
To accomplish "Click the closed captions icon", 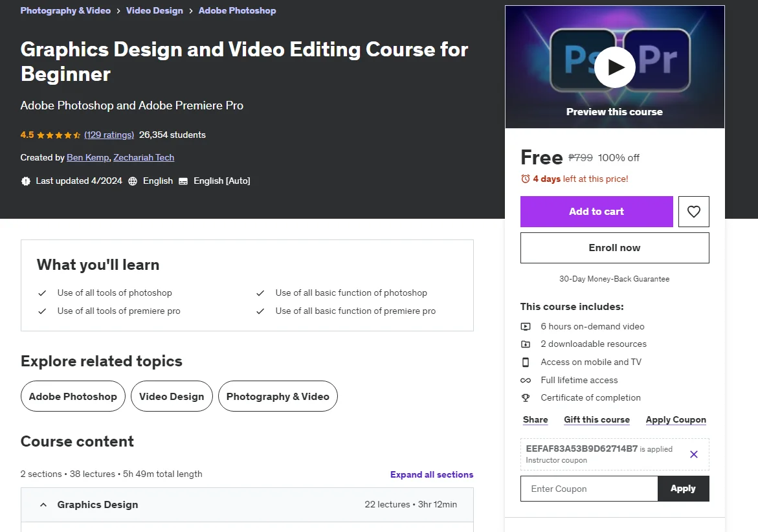I will pos(183,181).
